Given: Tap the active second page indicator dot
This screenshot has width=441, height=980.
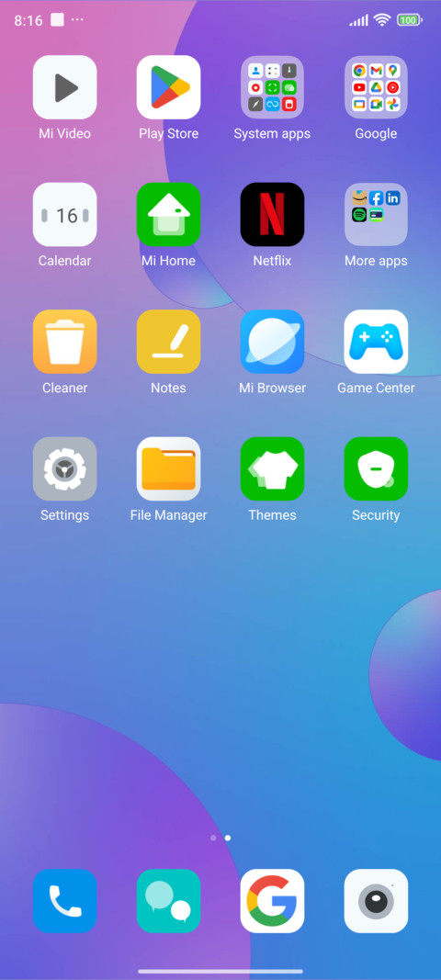Looking at the screenshot, I should (x=228, y=838).
